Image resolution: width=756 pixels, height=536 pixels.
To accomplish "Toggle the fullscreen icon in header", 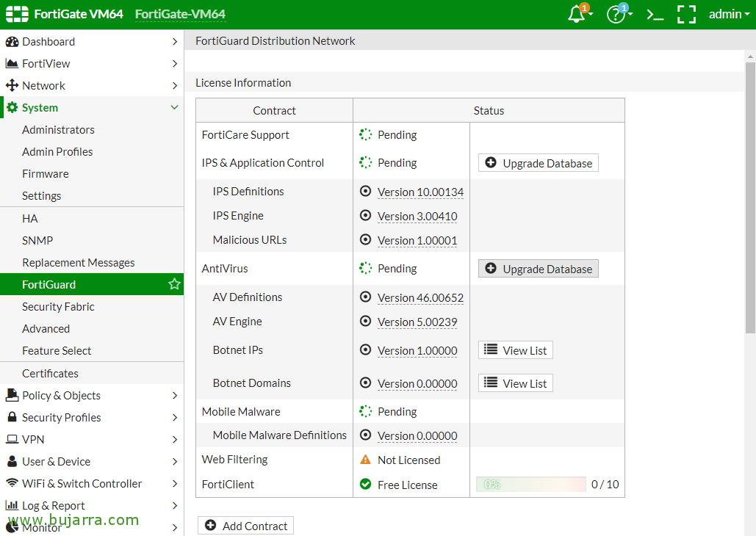I will tap(686, 15).
